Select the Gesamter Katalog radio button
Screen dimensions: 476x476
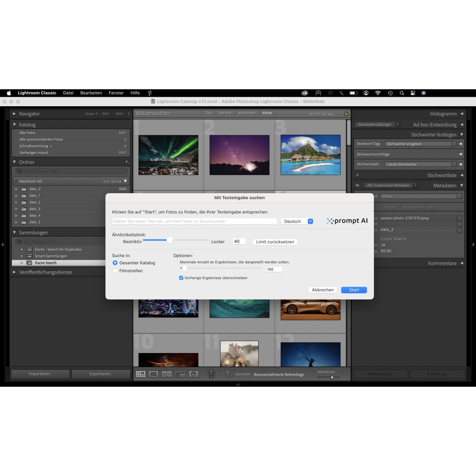(115, 263)
